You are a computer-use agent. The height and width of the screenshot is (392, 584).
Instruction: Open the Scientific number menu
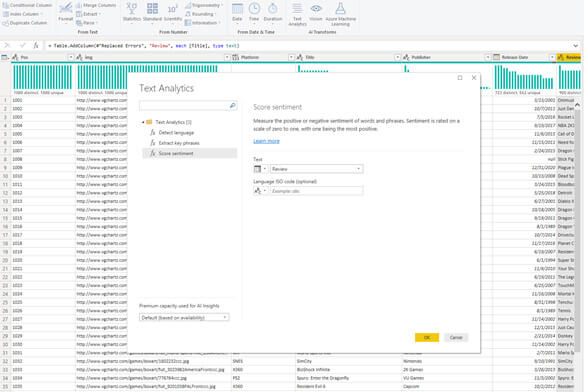coord(173,13)
